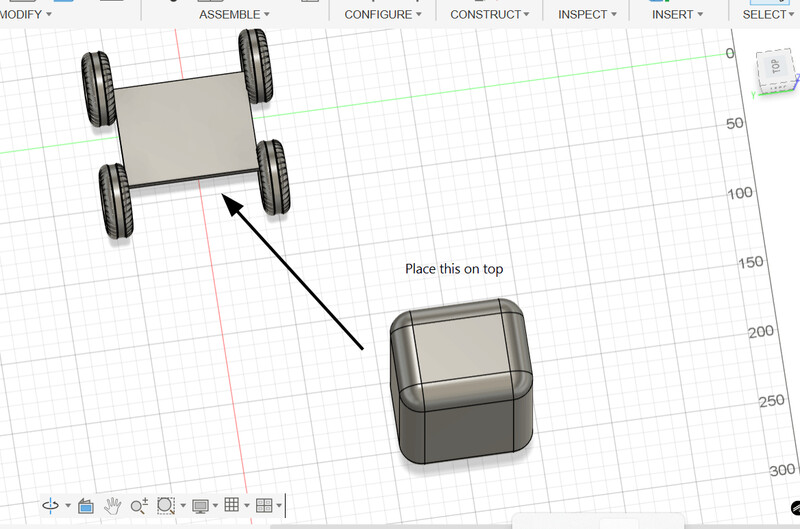
Task: Open the CONSTRUCT menu
Action: tap(489, 14)
